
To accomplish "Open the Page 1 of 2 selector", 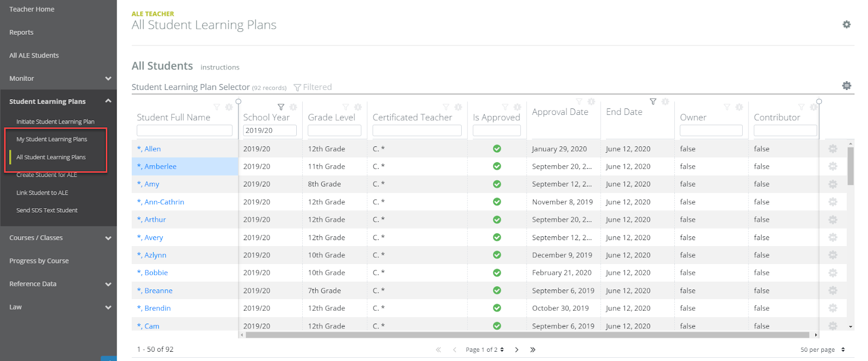I will 484,350.
